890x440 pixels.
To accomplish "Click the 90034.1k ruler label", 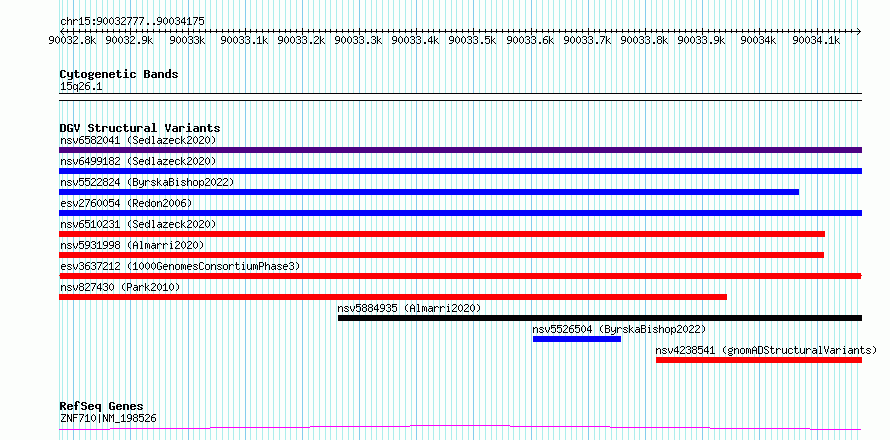I will point(817,40).
